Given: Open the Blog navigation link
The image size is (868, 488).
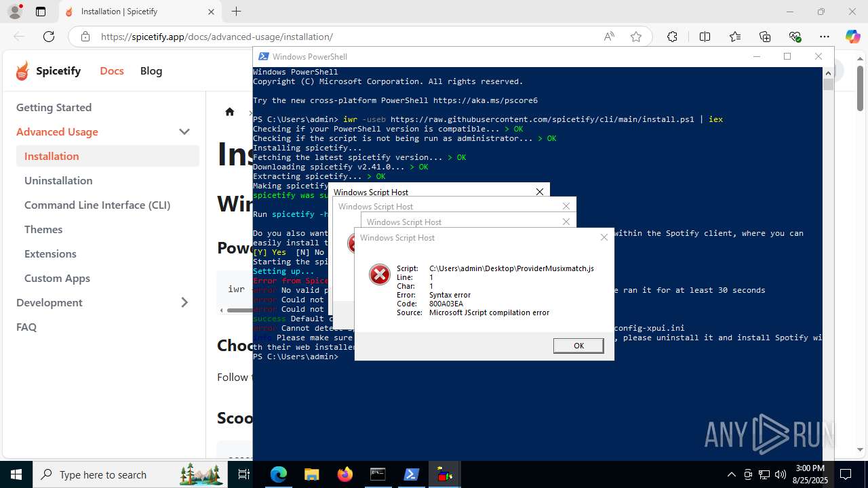Looking at the screenshot, I should (151, 70).
